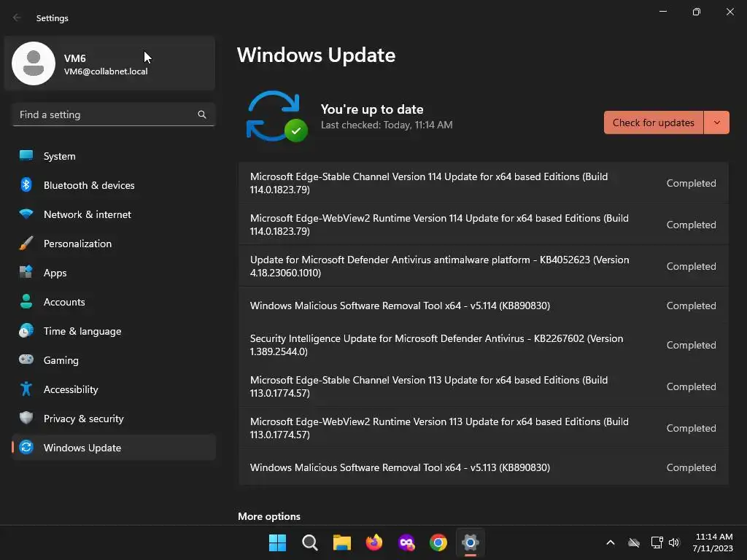Click the large update status sync icon
The width and height of the screenshot is (747, 560).
click(x=276, y=117)
